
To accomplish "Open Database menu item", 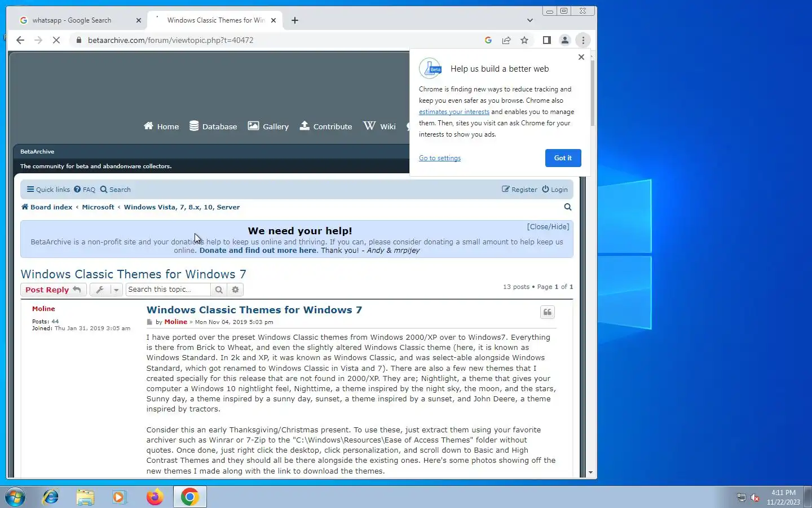I will coord(213,126).
